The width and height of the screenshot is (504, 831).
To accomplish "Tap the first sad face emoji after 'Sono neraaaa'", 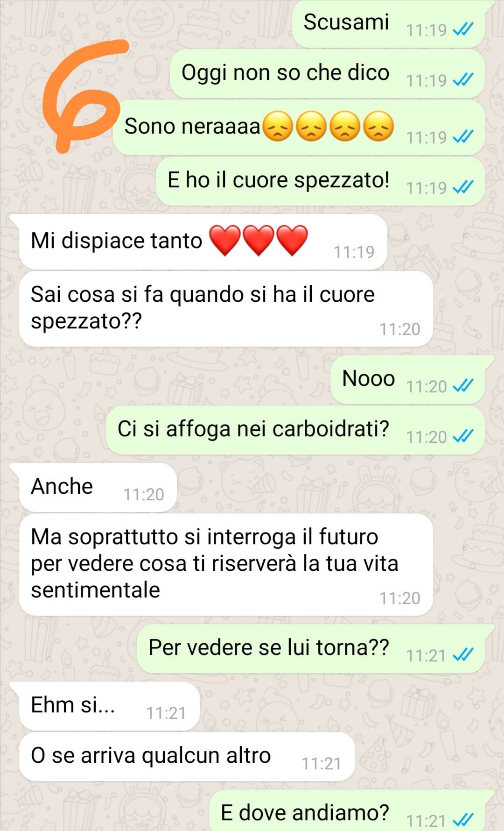I will (x=278, y=126).
